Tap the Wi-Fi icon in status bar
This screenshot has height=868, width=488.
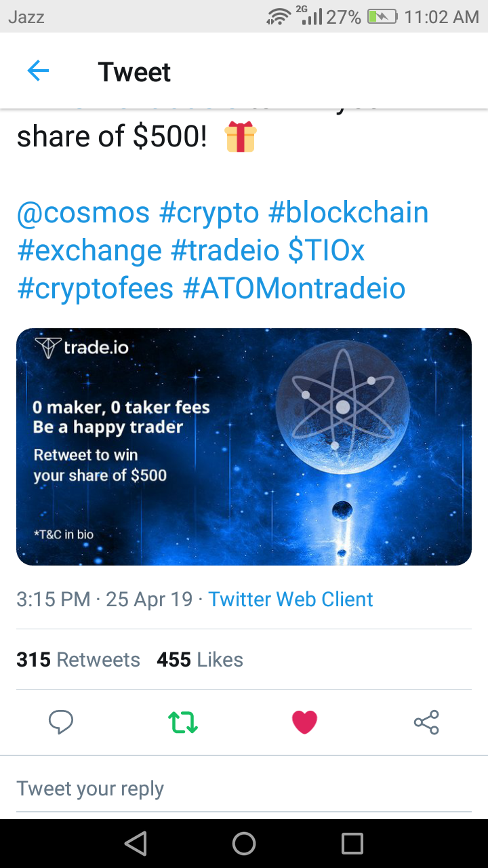(x=278, y=17)
